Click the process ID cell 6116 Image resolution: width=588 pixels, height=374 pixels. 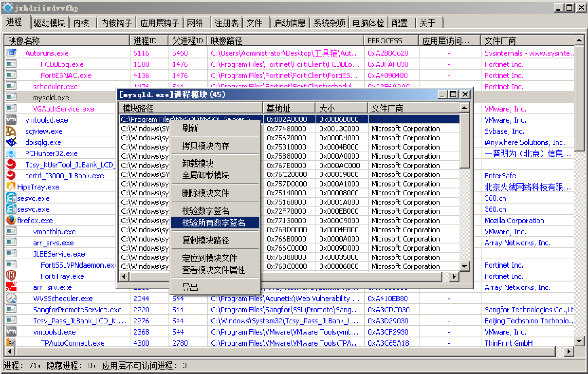pyautogui.click(x=141, y=53)
